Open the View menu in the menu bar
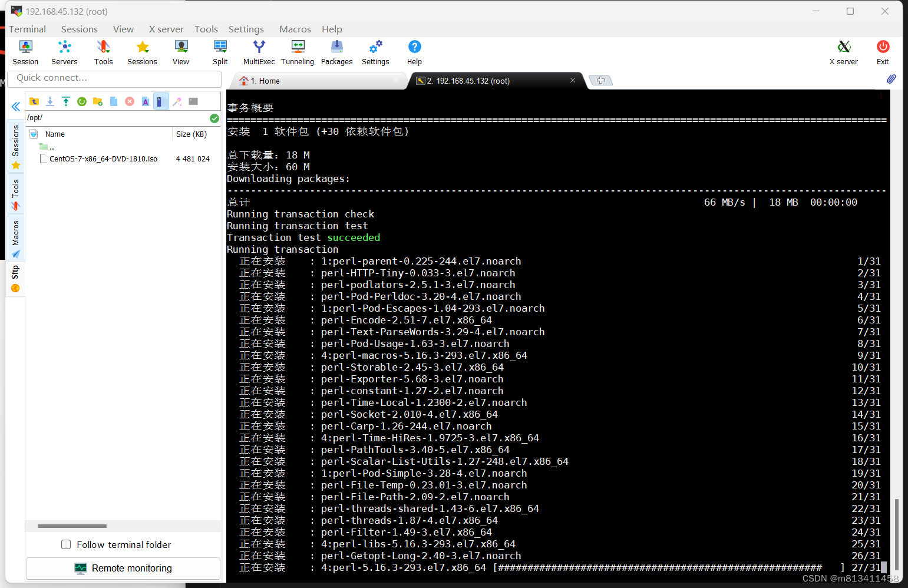Image resolution: width=908 pixels, height=588 pixels. [123, 29]
